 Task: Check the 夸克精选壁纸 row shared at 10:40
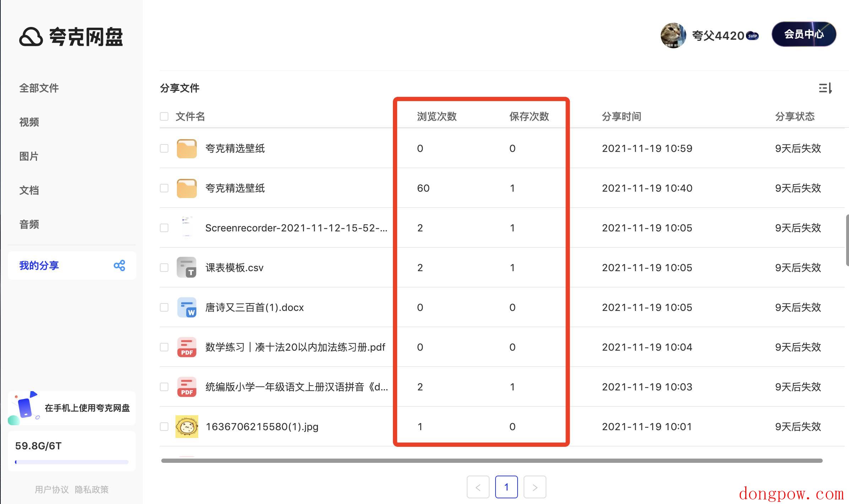click(164, 188)
